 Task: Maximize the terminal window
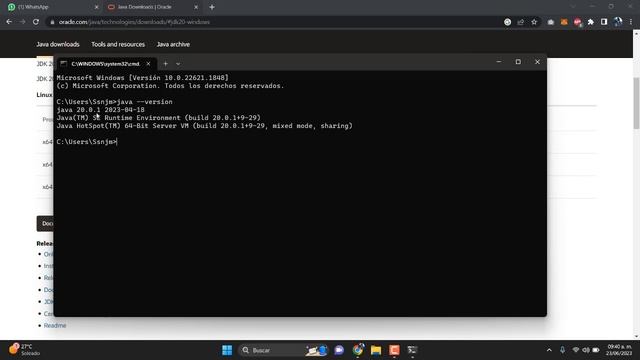point(518,62)
